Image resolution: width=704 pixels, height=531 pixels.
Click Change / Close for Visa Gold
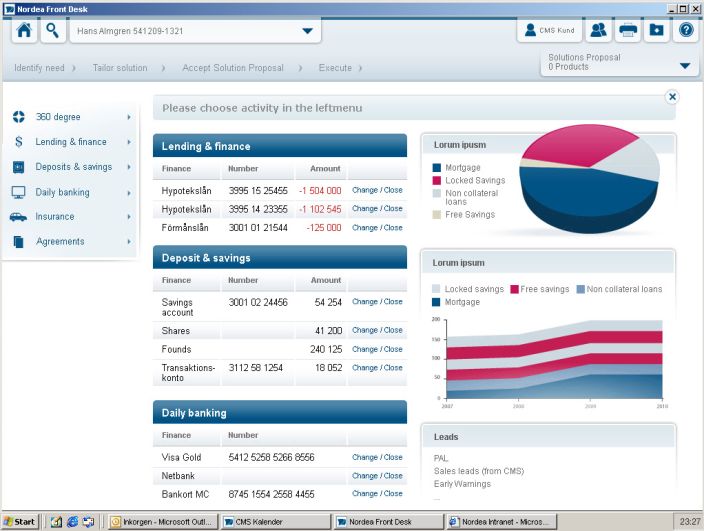point(377,457)
